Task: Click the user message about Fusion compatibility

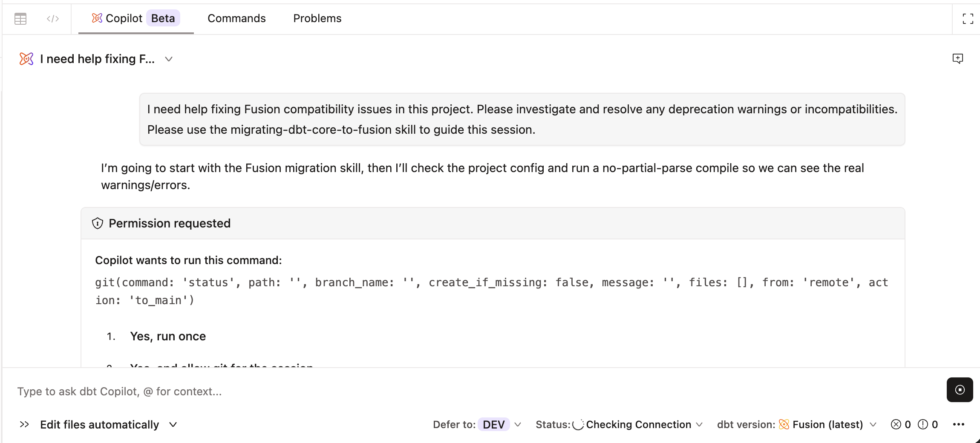Action: pos(522,119)
